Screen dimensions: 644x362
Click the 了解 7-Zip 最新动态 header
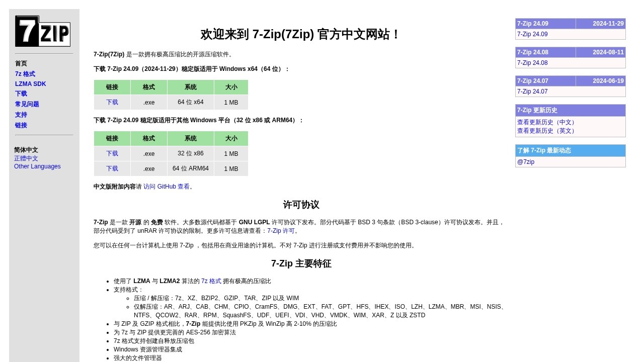coord(571,151)
